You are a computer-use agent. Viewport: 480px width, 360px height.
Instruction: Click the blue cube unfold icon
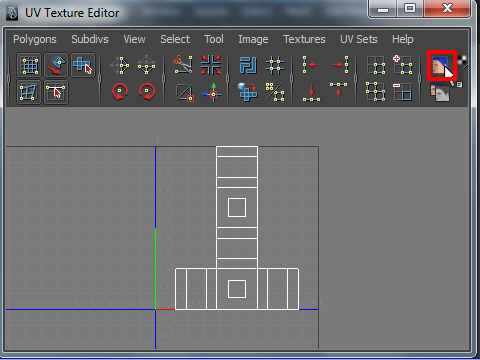point(248,92)
